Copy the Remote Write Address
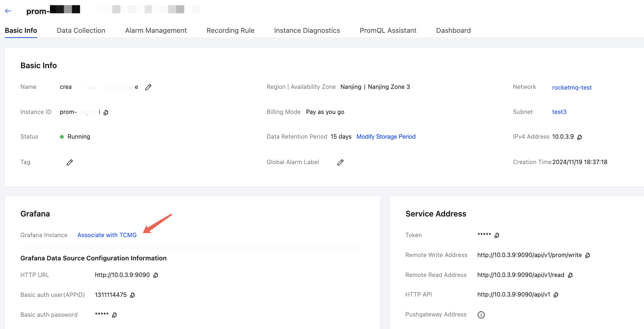644x329 pixels. 588,255
